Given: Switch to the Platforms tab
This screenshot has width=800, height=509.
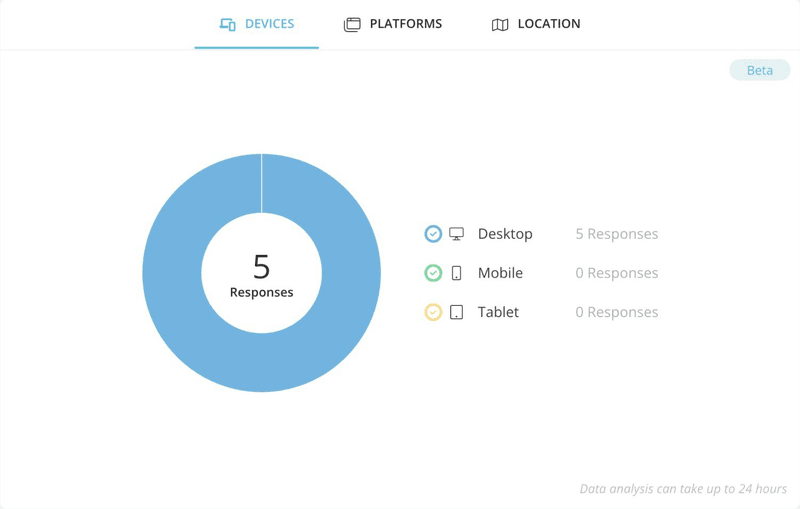Looking at the screenshot, I should click(405, 24).
